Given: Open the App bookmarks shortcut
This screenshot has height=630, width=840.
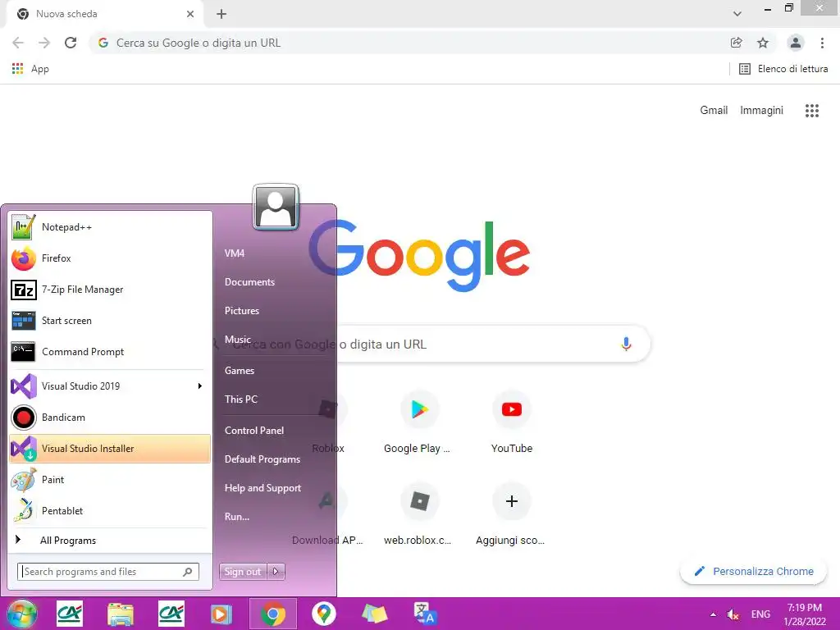Looking at the screenshot, I should [x=30, y=69].
